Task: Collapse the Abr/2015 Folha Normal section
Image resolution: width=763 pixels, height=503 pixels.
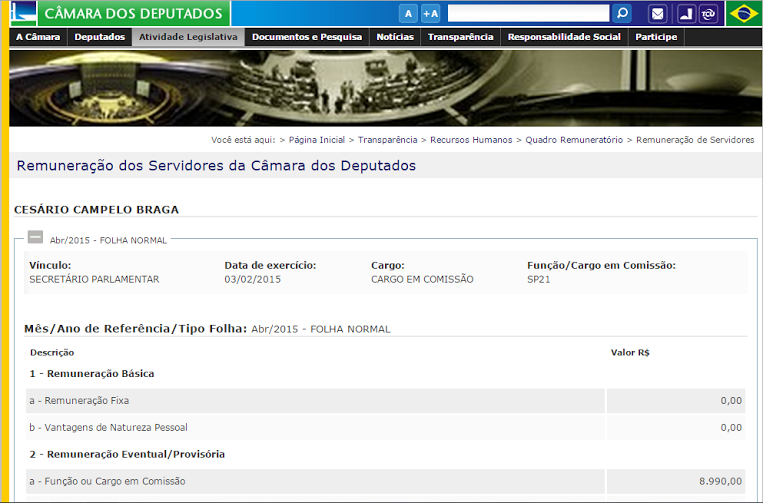Action: [35, 237]
